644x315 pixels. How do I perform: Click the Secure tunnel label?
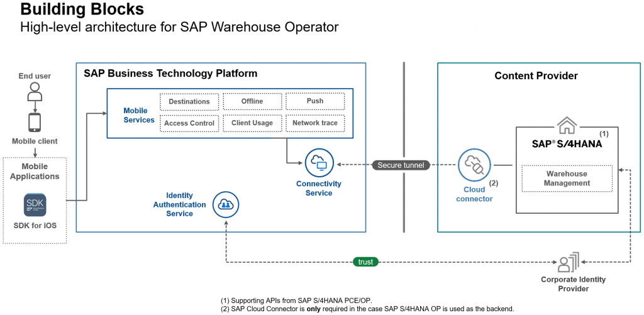[401, 165]
